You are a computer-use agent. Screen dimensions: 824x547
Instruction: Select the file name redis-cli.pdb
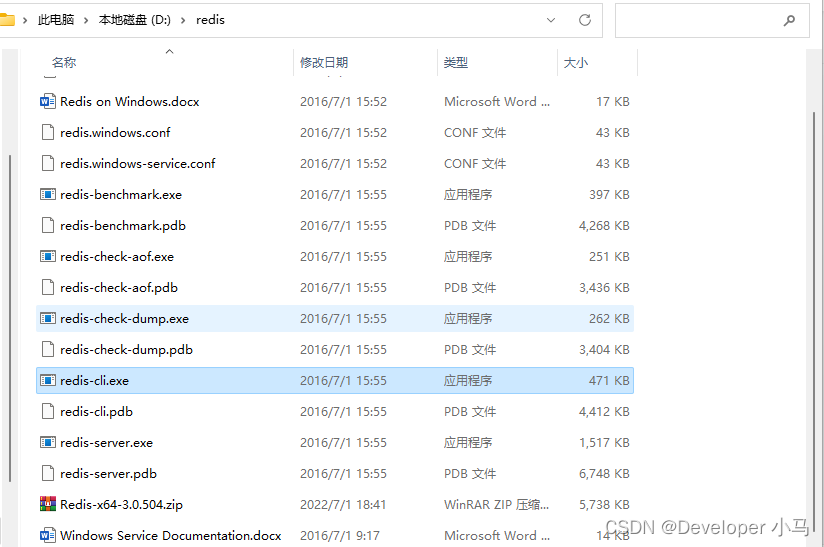point(96,411)
